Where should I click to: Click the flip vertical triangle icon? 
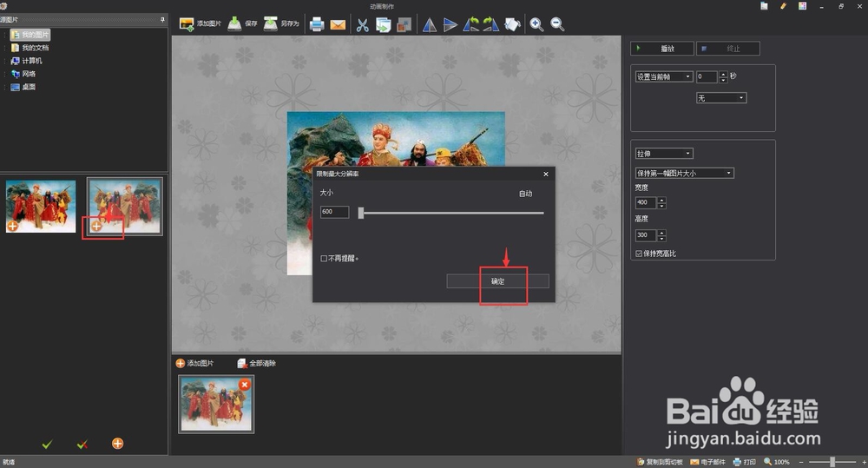click(450, 25)
